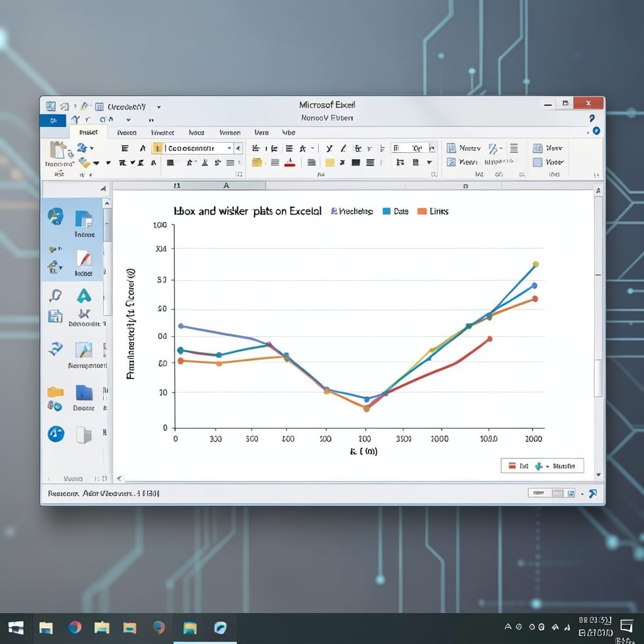Click the blue curved arrows icon in the side panel
The width and height of the screenshot is (644, 644).
pyautogui.click(x=55, y=349)
